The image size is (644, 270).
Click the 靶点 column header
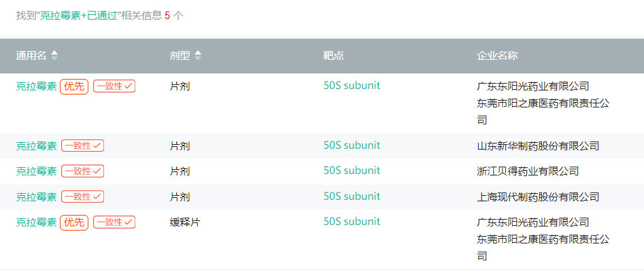pos(333,56)
